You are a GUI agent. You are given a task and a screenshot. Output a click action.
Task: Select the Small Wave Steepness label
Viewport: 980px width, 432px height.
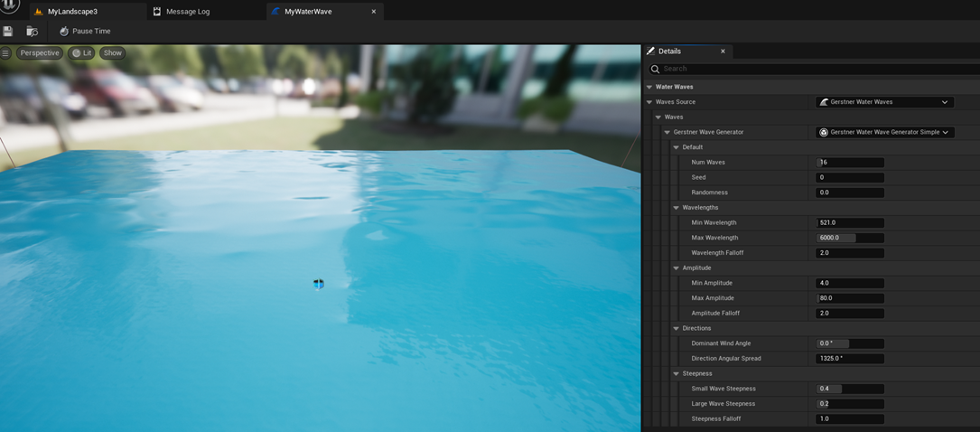(723, 389)
